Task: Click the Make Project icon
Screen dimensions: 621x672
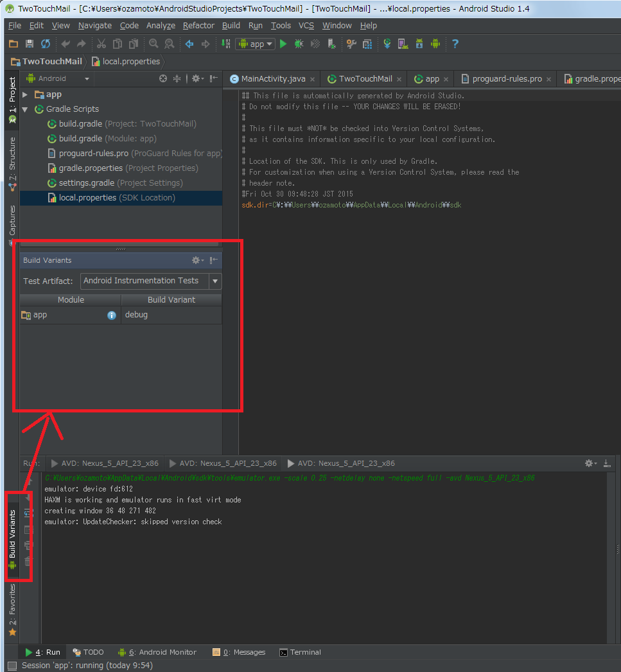Action: pyautogui.click(x=225, y=44)
